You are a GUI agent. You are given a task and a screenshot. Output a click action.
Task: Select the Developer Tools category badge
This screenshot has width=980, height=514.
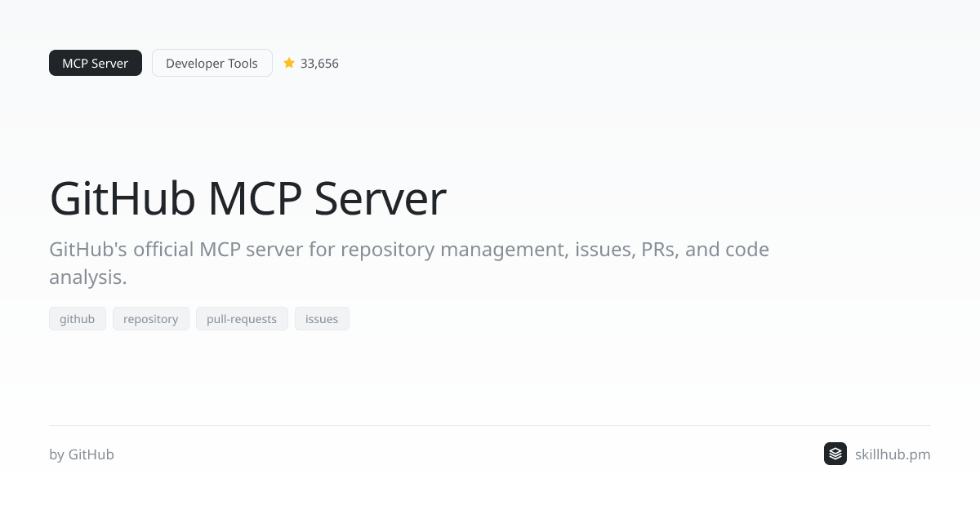[212, 63]
